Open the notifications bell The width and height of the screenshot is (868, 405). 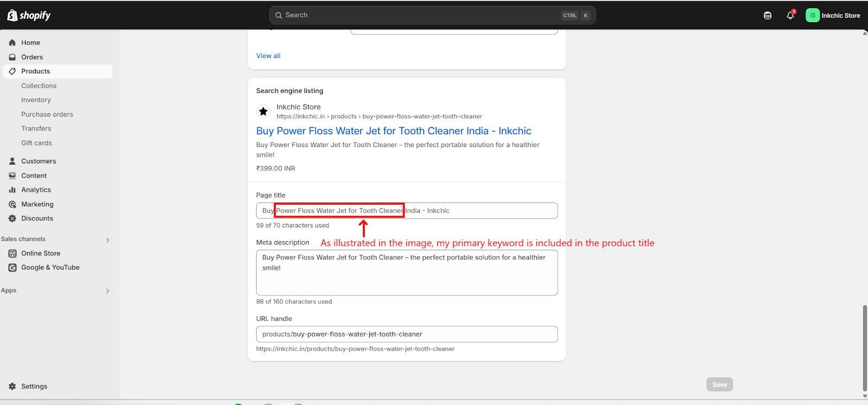tap(790, 16)
